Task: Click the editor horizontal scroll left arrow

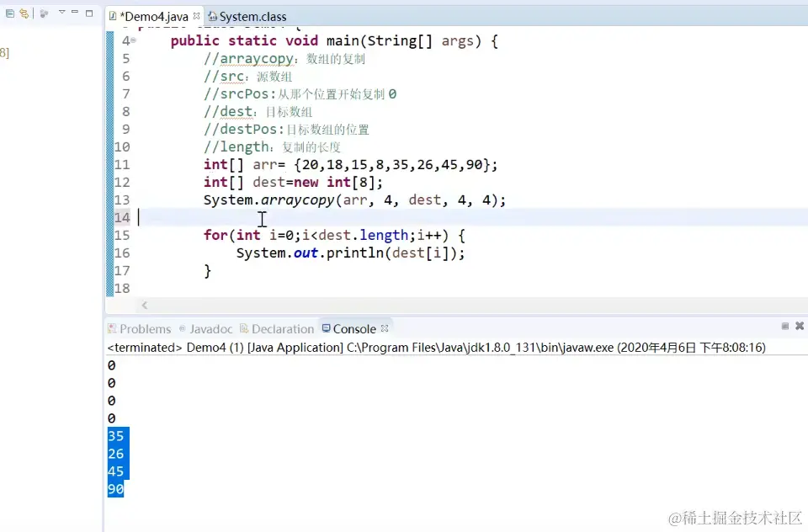Action: click(145, 306)
